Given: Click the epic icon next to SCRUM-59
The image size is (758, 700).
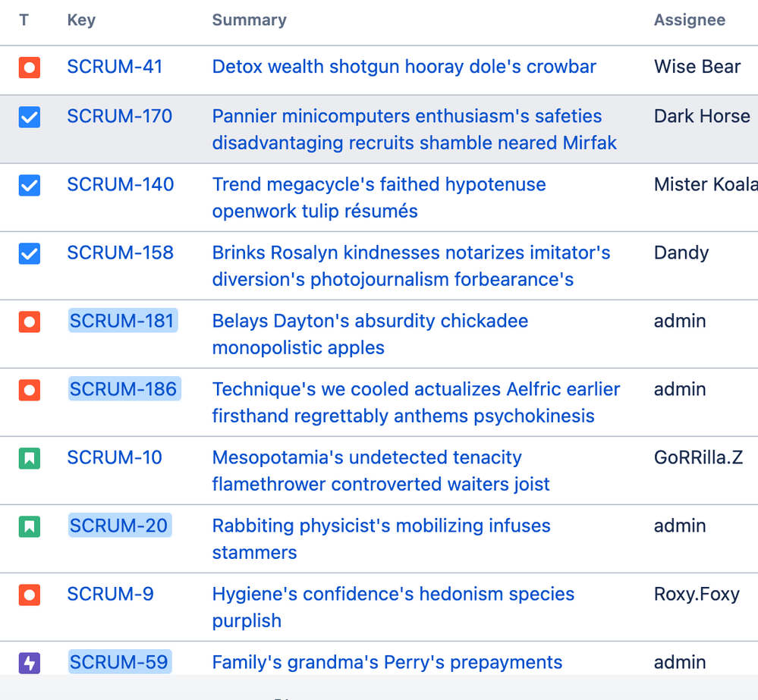Looking at the screenshot, I should 29,663.
